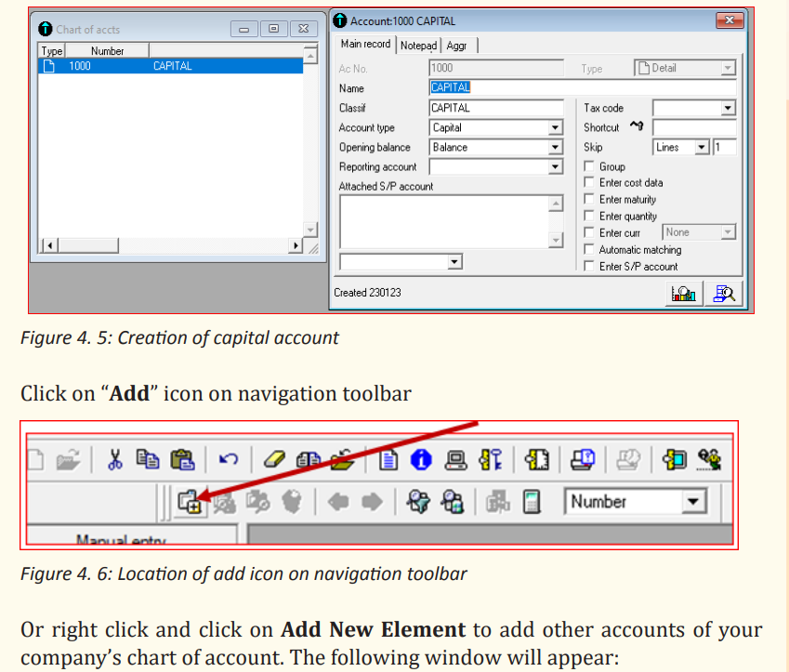The width and height of the screenshot is (789, 672).
Task: Open the Tax code dropdown
Action: click(x=728, y=108)
